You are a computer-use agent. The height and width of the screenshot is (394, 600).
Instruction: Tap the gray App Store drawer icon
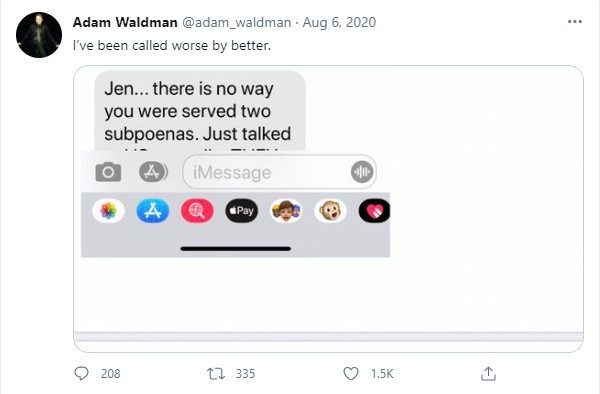(153, 172)
